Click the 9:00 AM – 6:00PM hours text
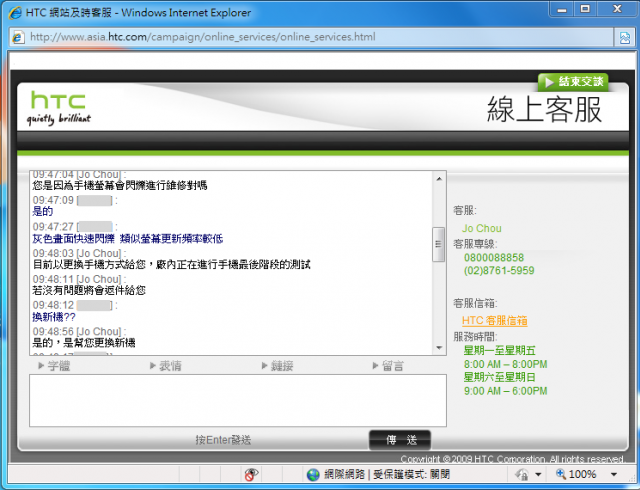Viewport: 640px width, 490px height. tap(505, 391)
